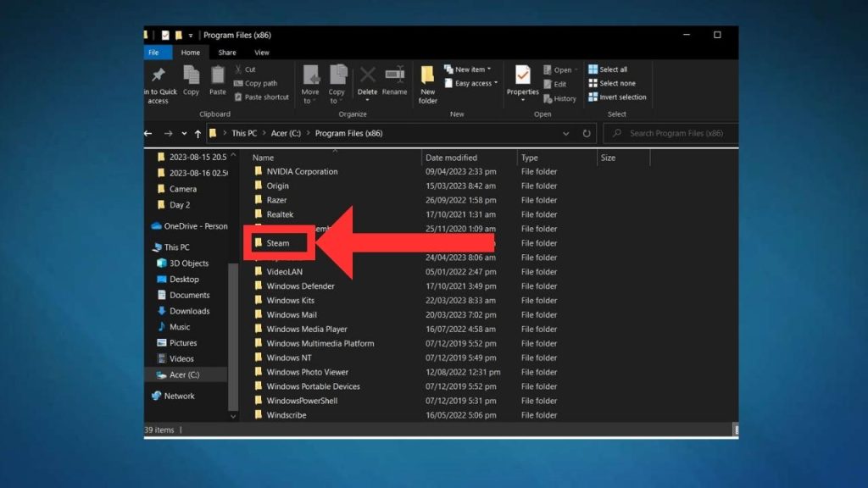Open the Easy access dropdown
This screenshot has height=488, width=868.
471,84
